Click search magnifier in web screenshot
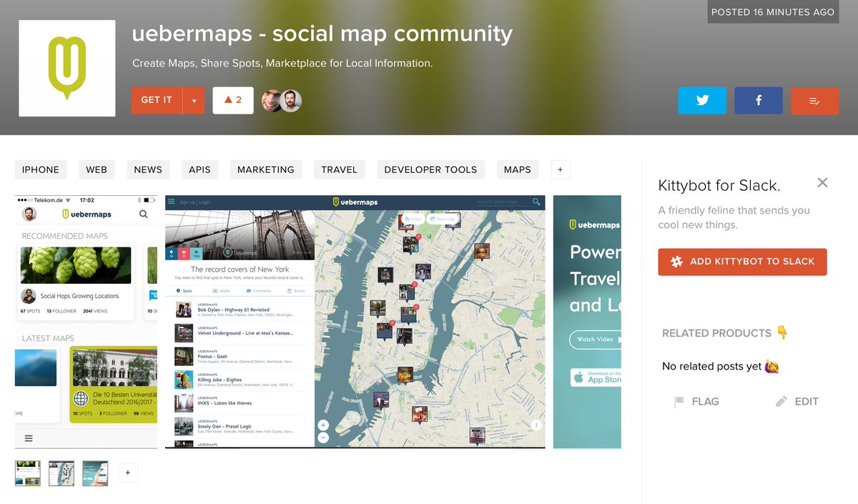This screenshot has height=504, width=858. pos(536,202)
